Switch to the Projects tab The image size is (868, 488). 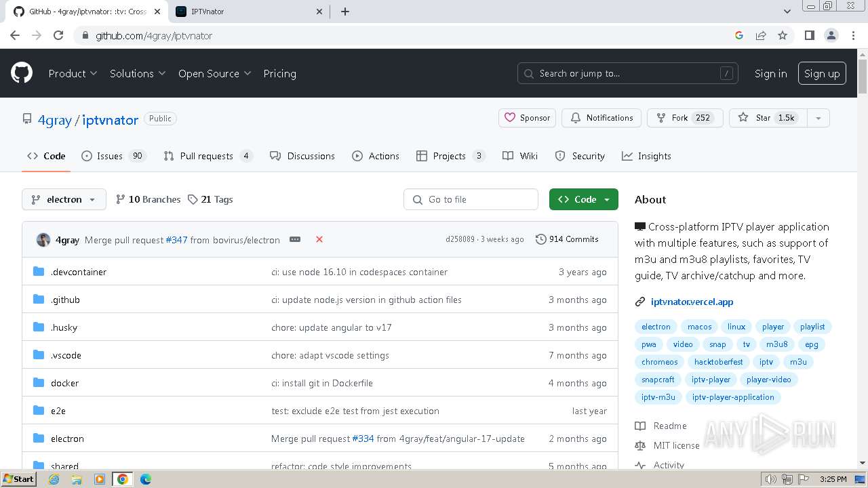(x=451, y=156)
